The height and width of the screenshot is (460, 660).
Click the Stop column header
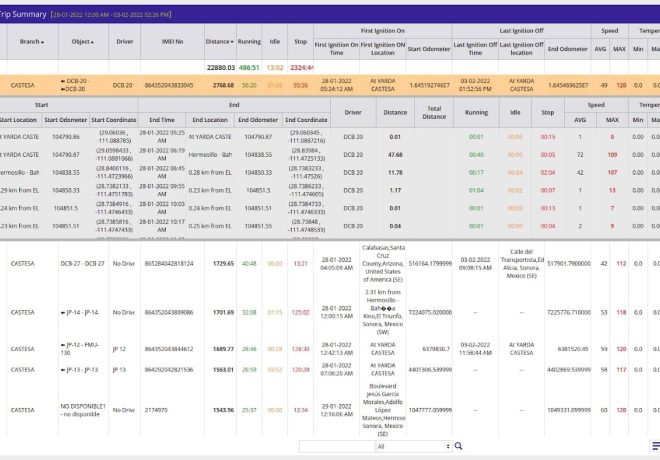(301, 42)
